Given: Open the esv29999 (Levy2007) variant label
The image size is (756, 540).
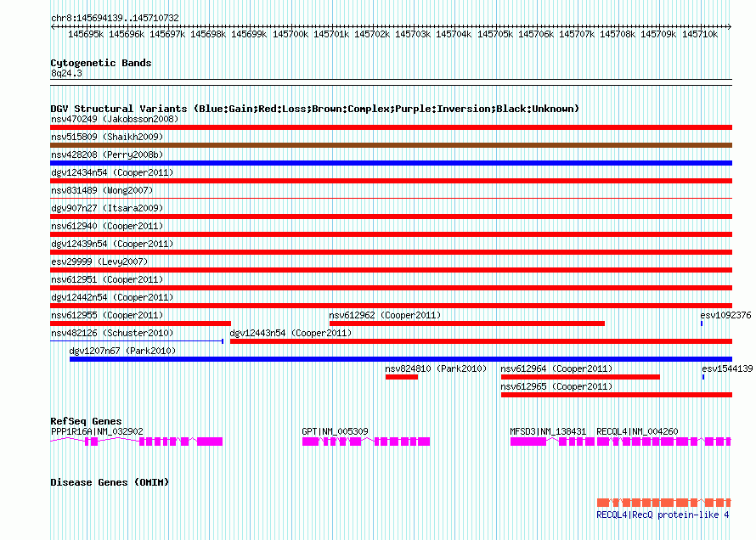Looking at the screenshot, I should pyautogui.click(x=99, y=262).
